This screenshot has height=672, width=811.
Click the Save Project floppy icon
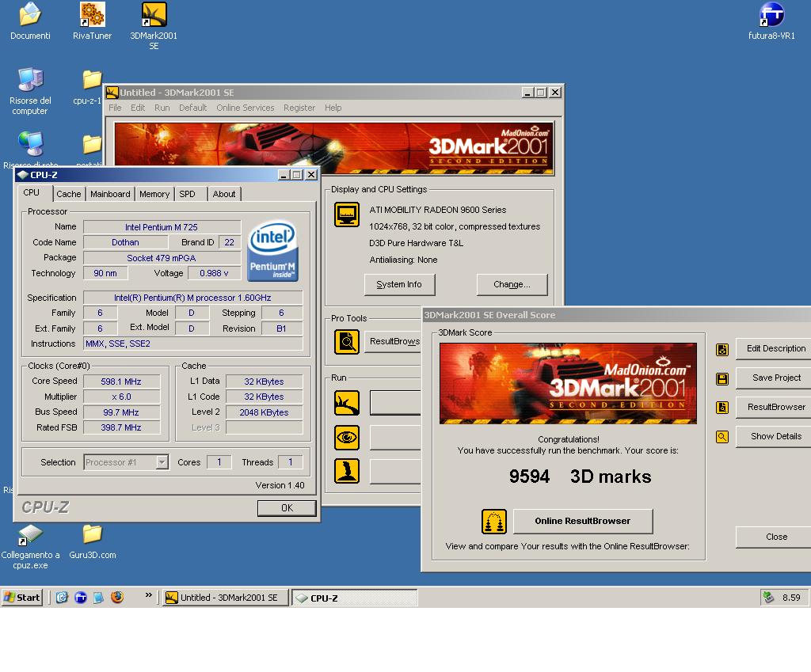pyautogui.click(x=722, y=379)
